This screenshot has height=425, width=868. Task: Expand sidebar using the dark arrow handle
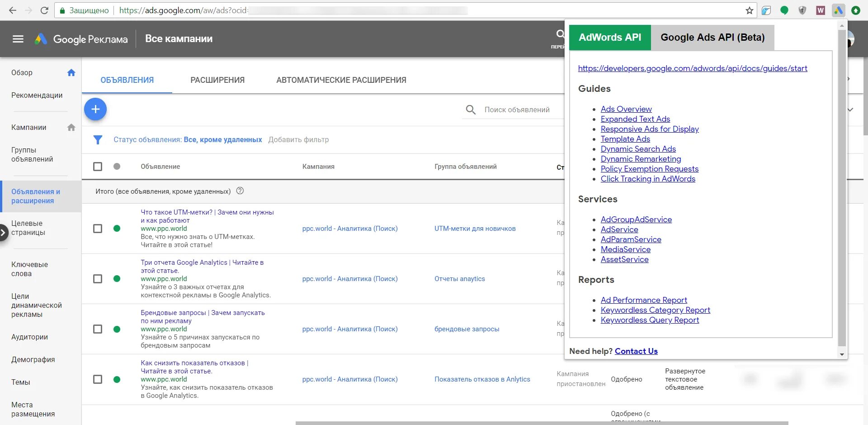4,233
